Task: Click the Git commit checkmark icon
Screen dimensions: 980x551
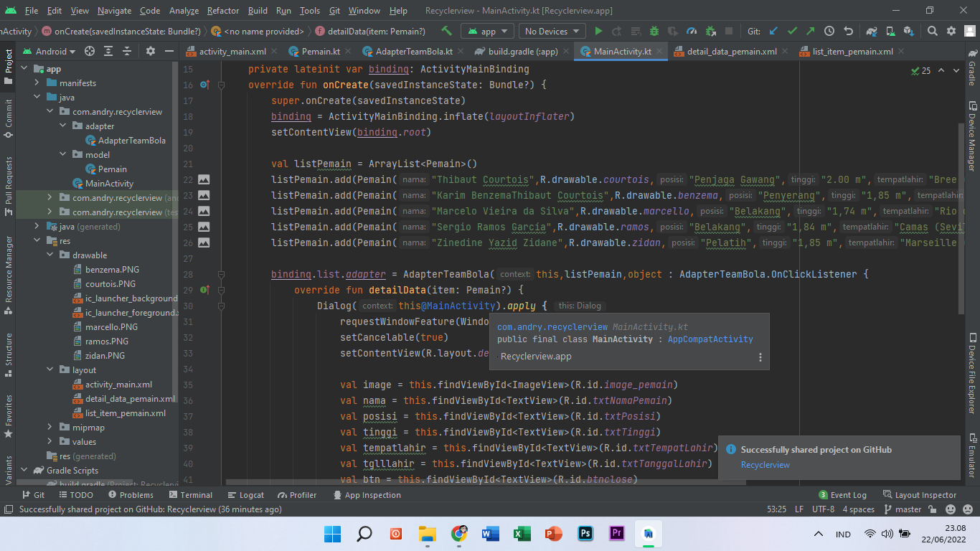Action: click(x=793, y=32)
